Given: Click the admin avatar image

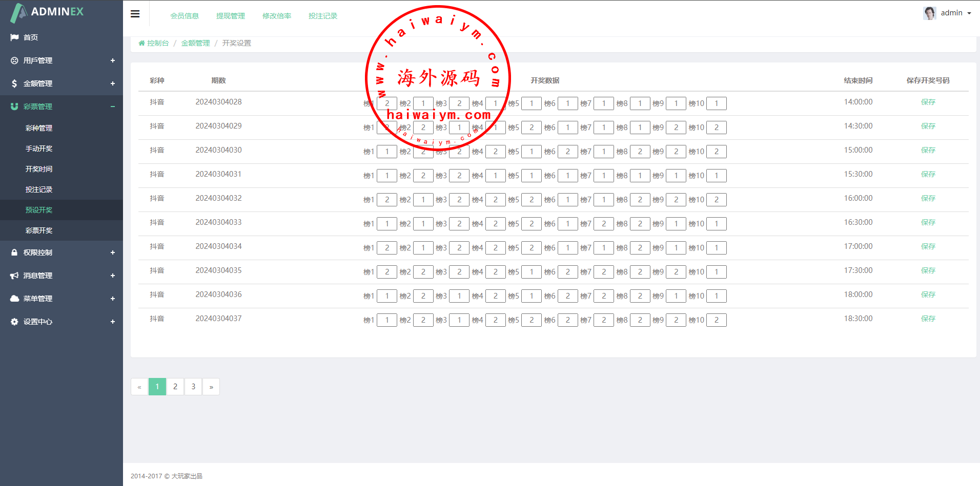Looking at the screenshot, I should 930,13.
